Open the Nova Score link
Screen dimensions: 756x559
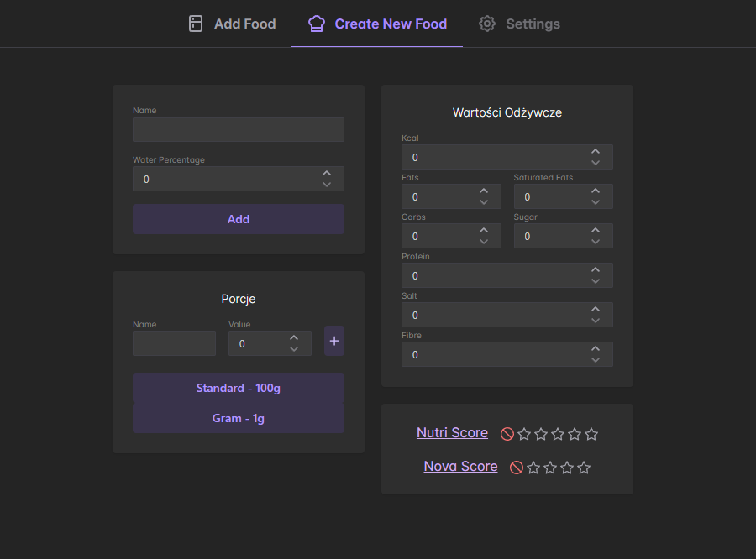(x=460, y=467)
